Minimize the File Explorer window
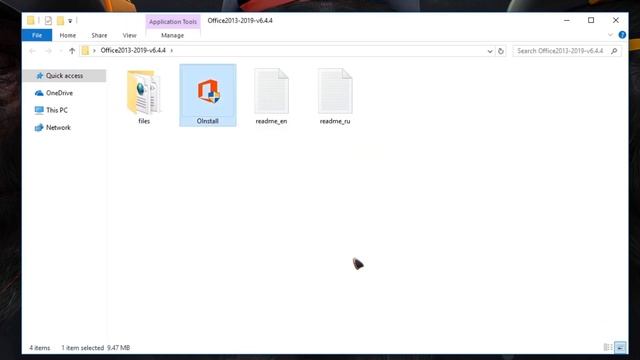The height and width of the screenshot is (360, 640). 567,20
